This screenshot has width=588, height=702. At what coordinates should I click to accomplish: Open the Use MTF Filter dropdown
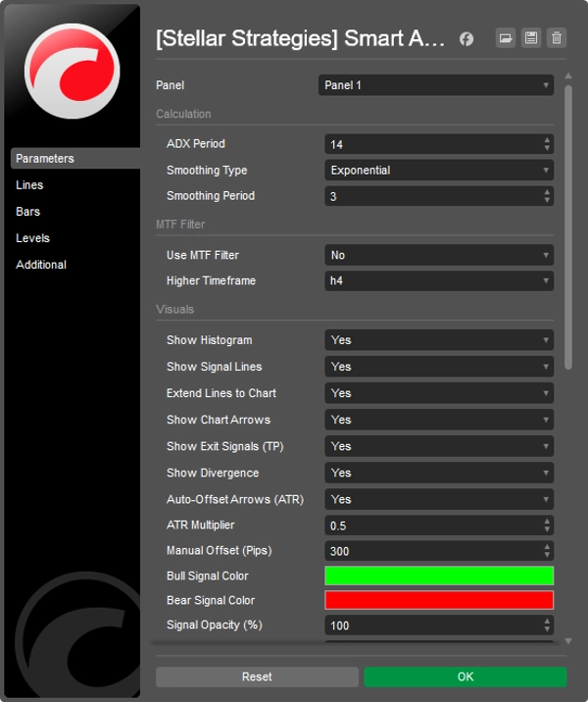tap(439, 255)
